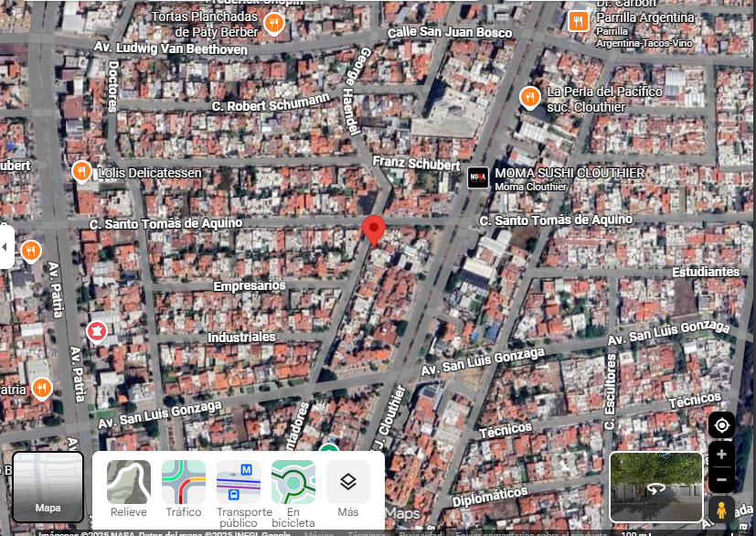Zoom out with the minus button
Screen dimensions: 756x536
(721, 479)
